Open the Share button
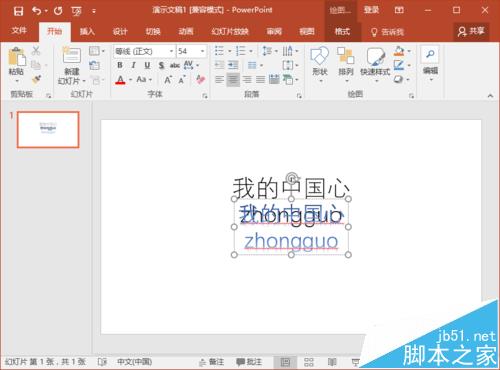Image resolution: width=500 pixels, height=370 pixels. tap(471, 31)
